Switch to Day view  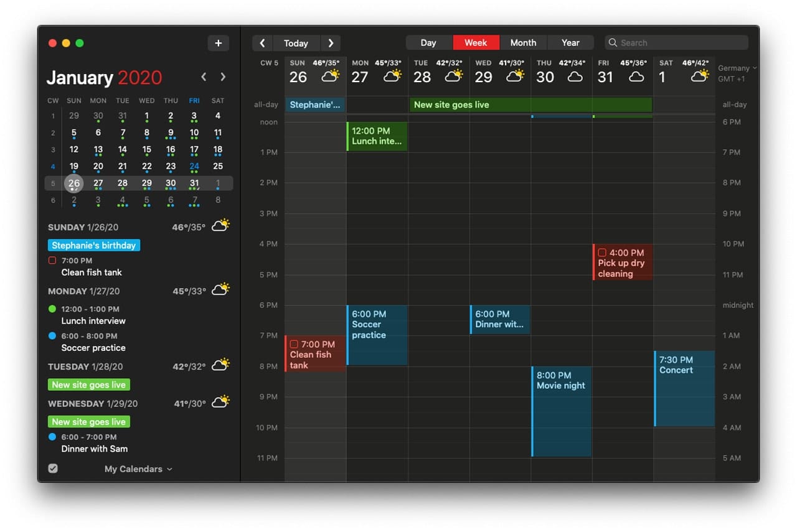428,43
